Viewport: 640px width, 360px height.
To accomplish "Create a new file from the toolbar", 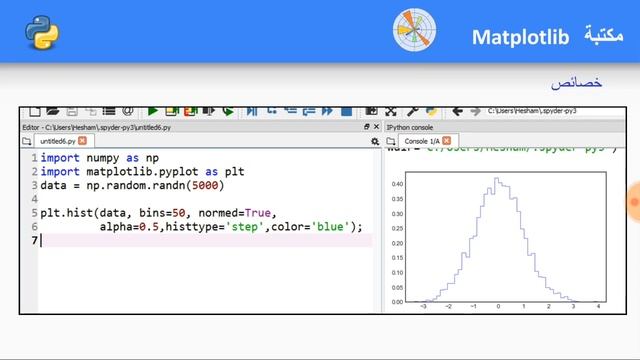I will pos(35,111).
